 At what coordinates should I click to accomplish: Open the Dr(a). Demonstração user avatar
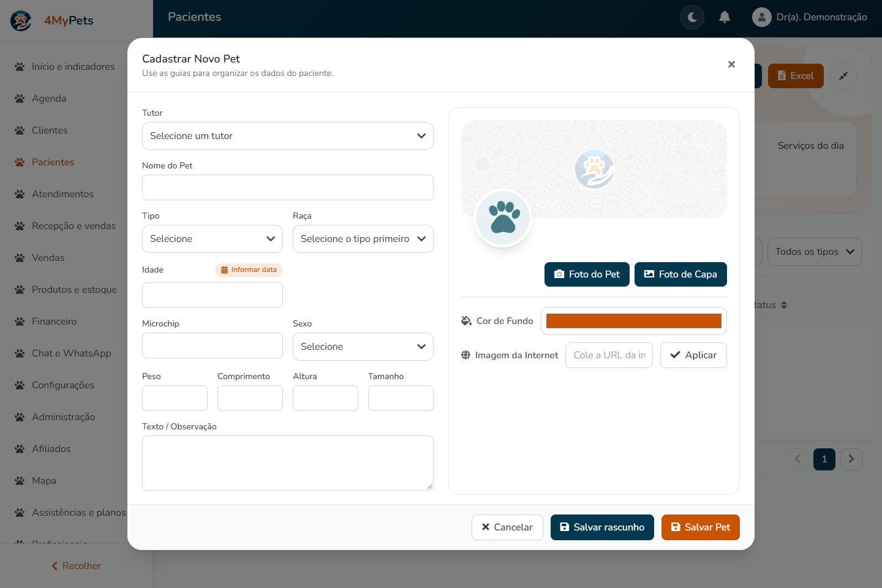(761, 17)
